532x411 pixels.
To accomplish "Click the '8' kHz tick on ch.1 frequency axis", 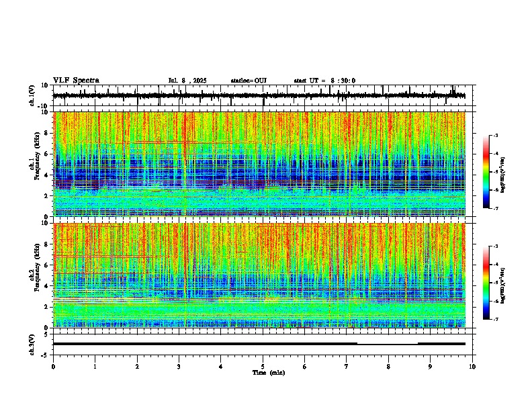I will [47, 133].
